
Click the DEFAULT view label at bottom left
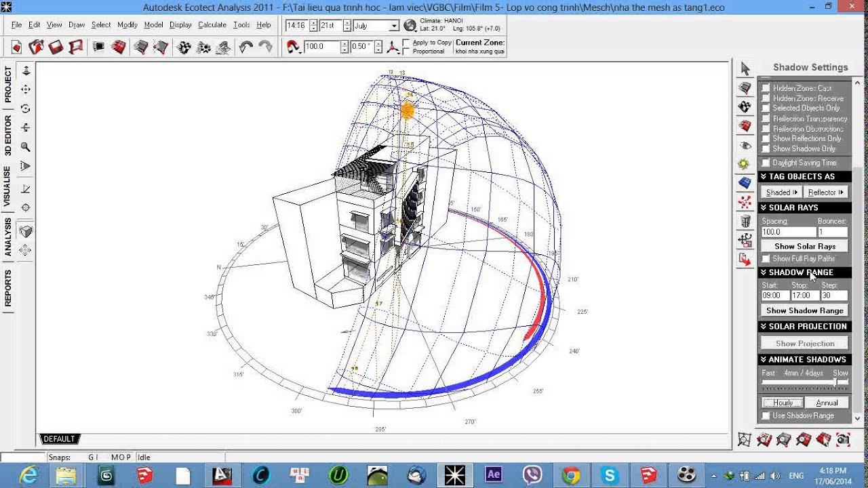pyautogui.click(x=59, y=439)
